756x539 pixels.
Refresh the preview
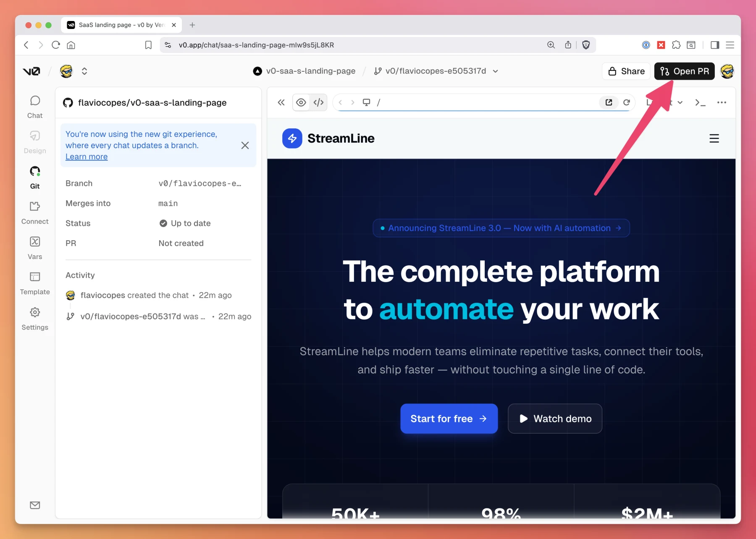(x=627, y=102)
